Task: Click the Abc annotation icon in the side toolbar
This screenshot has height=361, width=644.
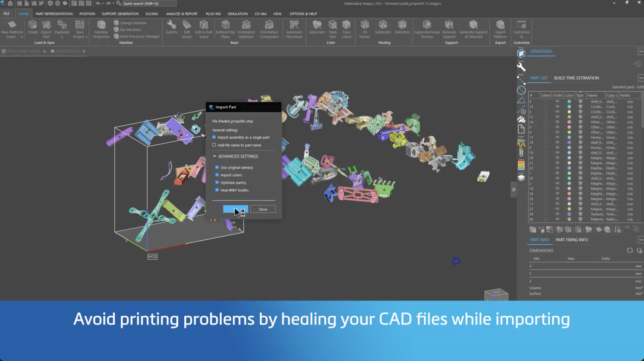Action: (521, 142)
